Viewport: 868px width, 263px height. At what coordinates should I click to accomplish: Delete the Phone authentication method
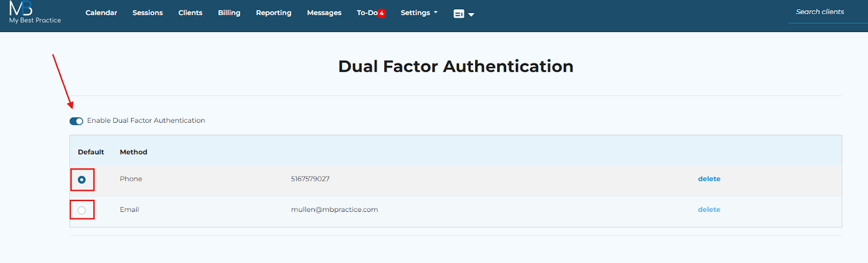pos(709,179)
